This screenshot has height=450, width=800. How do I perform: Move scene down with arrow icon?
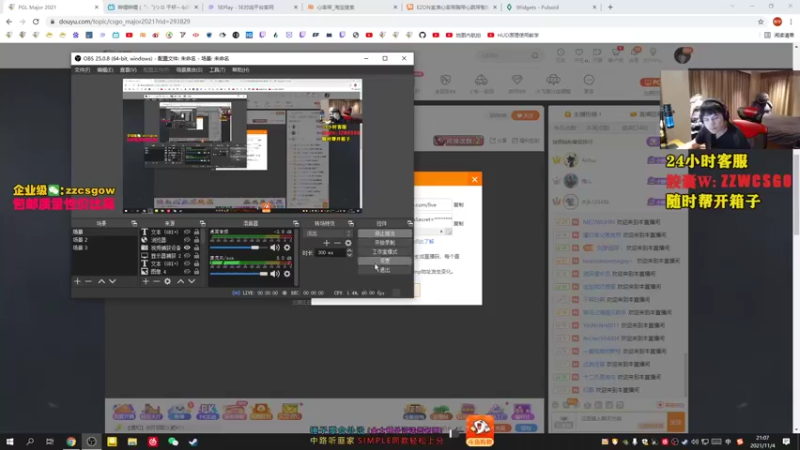(112, 281)
